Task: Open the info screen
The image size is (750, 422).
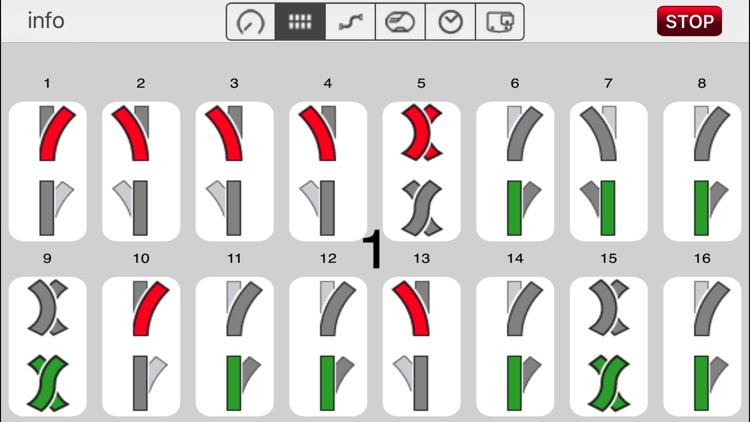Action: pos(46,21)
